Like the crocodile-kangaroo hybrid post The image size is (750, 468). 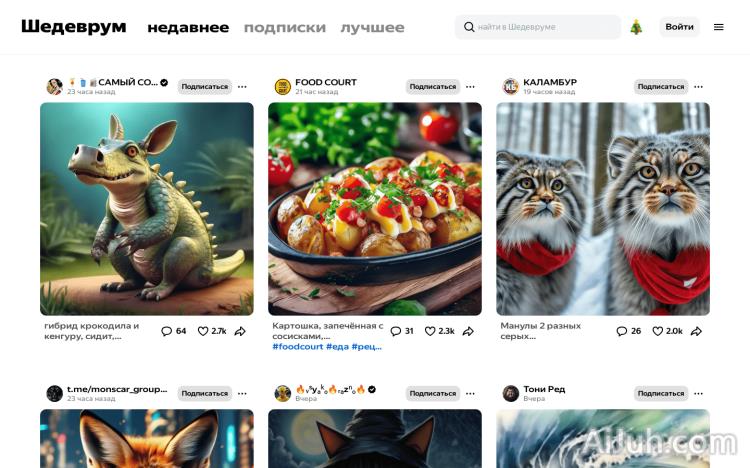pos(212,331)
